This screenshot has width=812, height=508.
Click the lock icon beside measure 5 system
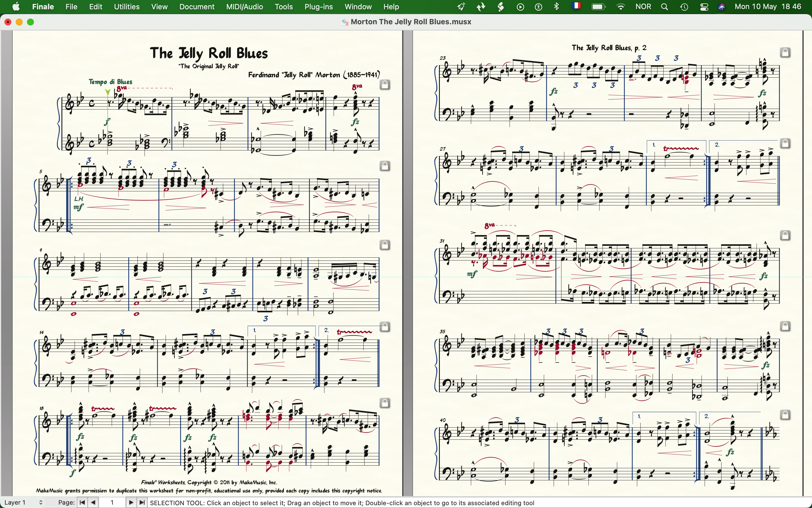(385, 166)
